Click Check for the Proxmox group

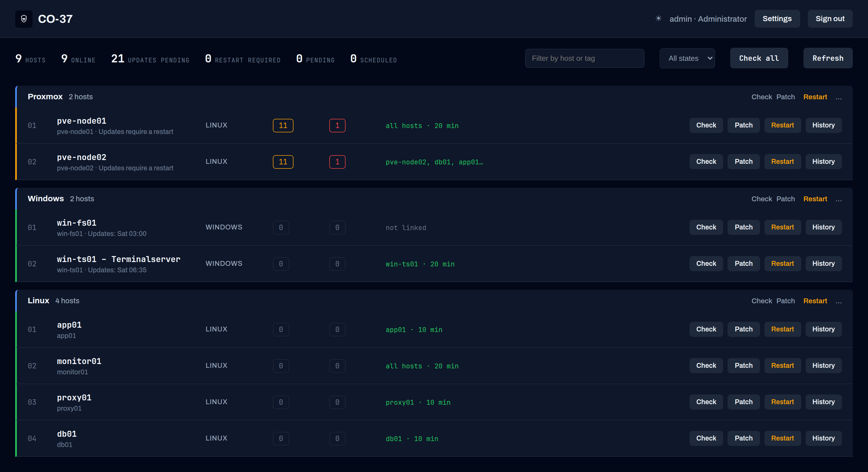[761, 97]
